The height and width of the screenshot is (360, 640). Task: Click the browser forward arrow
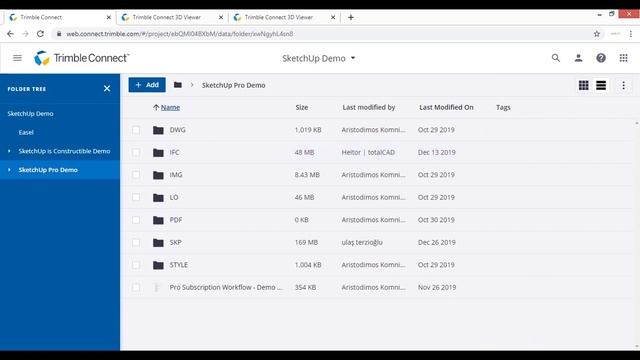coord(25,34)
